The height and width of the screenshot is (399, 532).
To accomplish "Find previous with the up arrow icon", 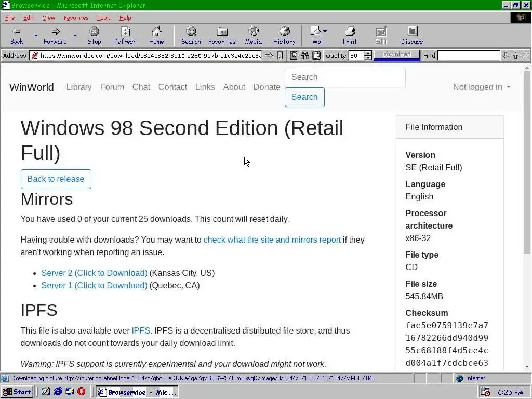I will (516, 56).
